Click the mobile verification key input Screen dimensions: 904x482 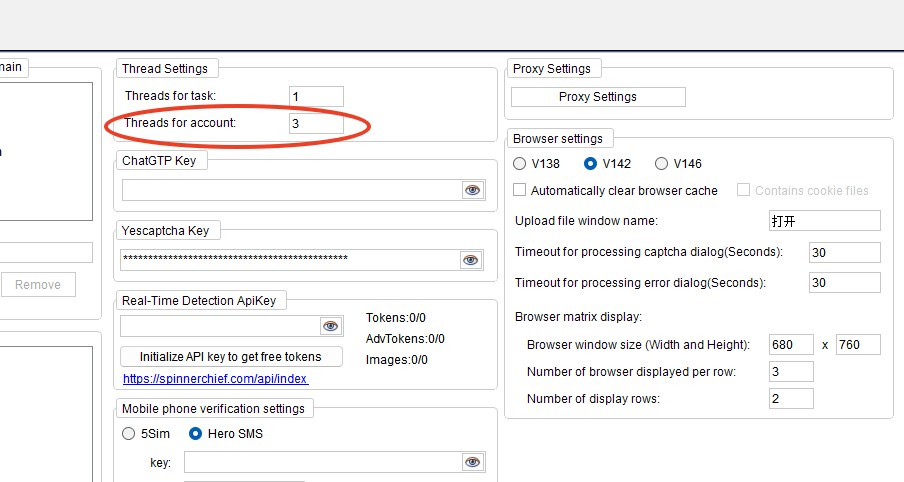click(x=323, y=462)
